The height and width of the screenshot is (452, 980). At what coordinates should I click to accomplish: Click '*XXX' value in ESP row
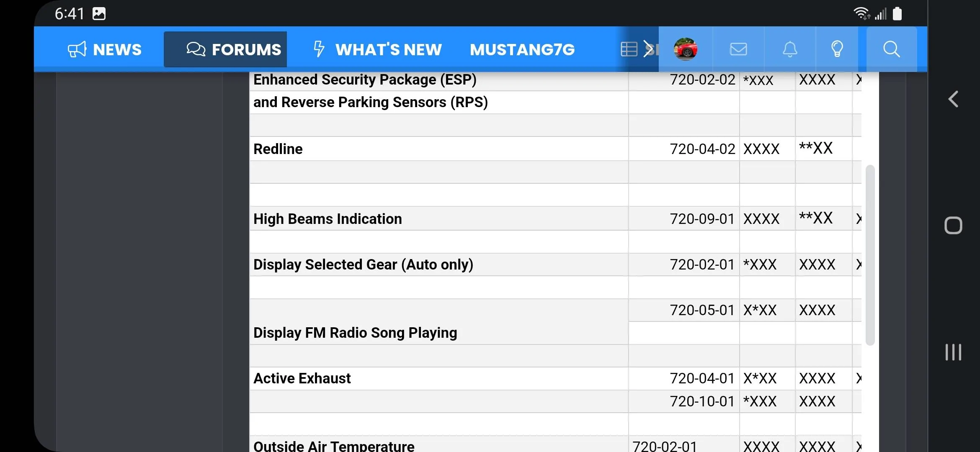pyautogui.click(x=758, y=80)
